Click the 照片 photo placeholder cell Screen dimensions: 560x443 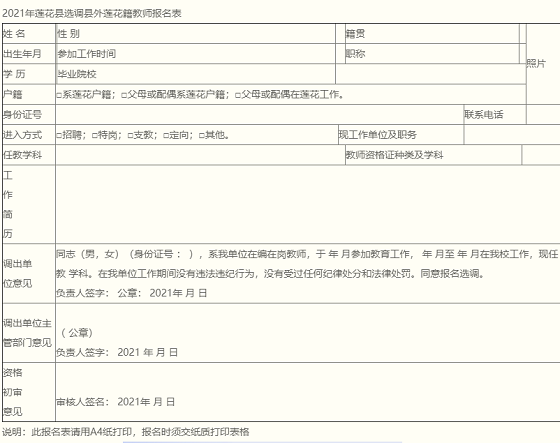(543, 64)
